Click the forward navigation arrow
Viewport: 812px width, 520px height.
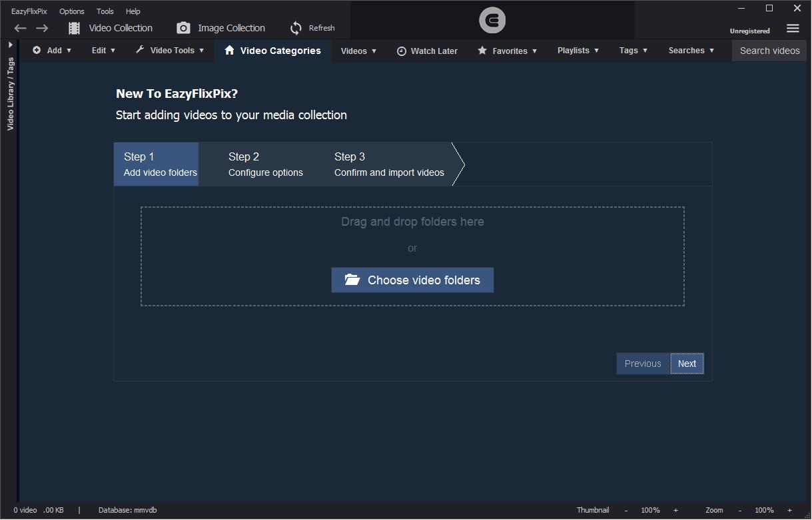point(42,28)
